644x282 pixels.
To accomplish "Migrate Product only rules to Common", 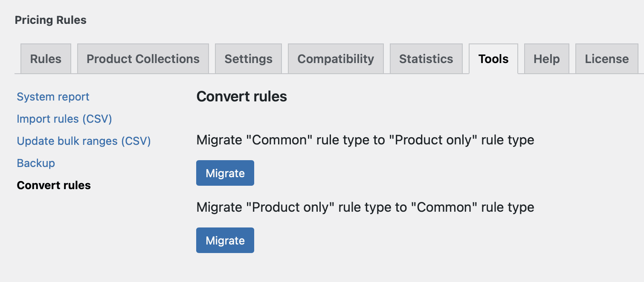I will point(225,240).
